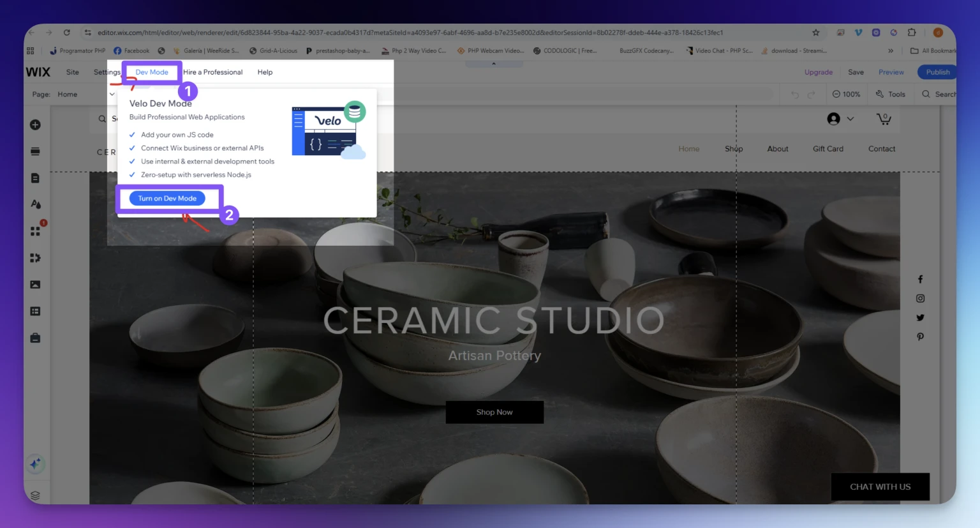
Task: Click the Turn on Dev Mode button
Action: pos(167,199)
